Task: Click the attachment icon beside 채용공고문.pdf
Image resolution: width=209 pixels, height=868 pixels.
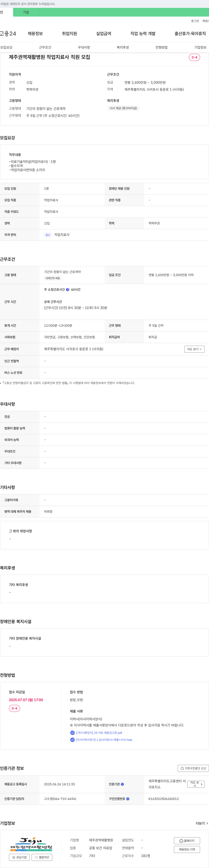Action: pos(72,733)
